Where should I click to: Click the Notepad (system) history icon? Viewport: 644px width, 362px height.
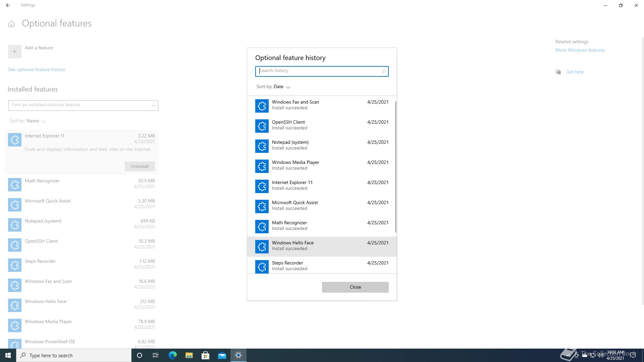tap(262, 146)
